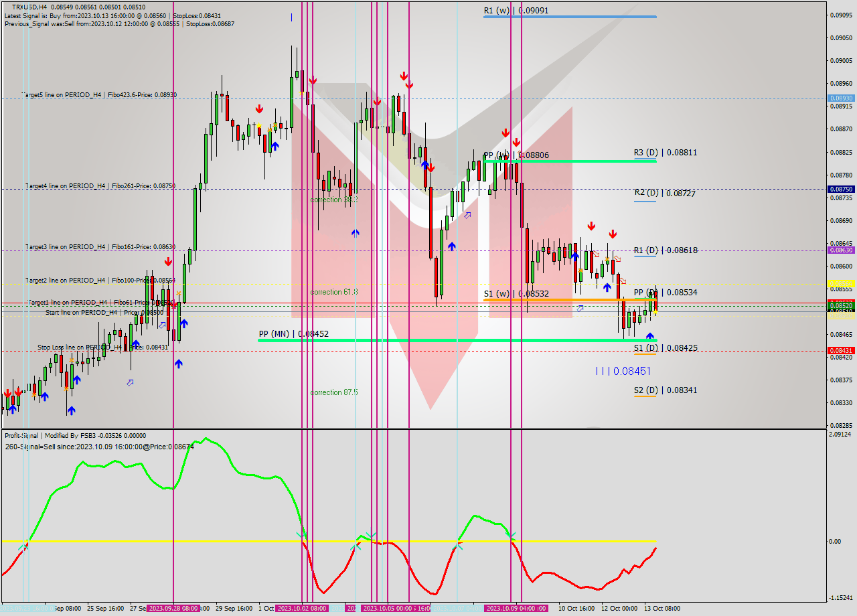Click the Target4 line Fibo261 label

coord(100,185)
